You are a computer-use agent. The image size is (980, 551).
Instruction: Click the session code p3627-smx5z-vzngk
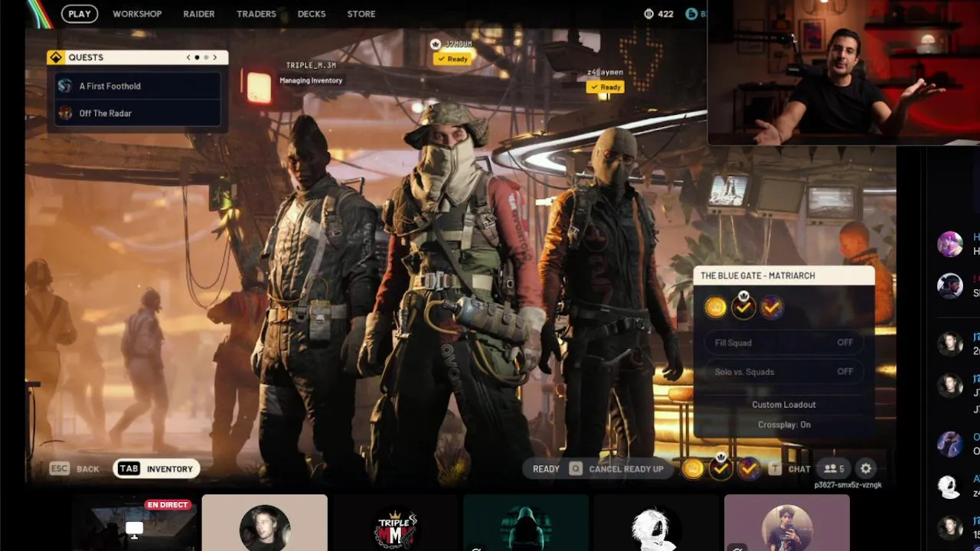(x=848, y=485)
